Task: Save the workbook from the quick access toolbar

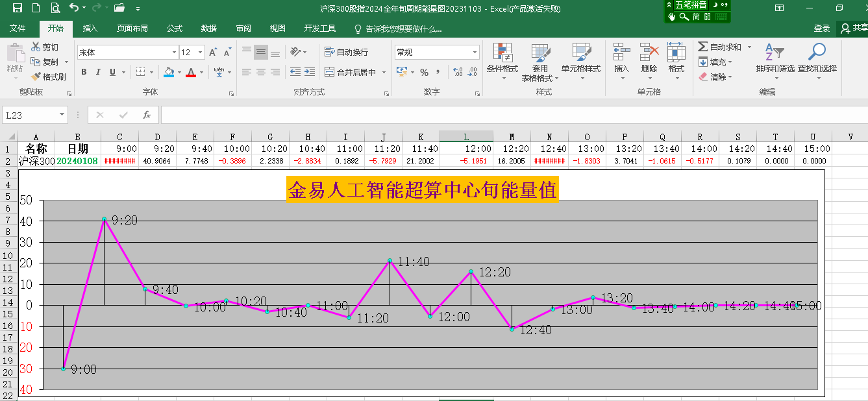Action: [18, 8]
